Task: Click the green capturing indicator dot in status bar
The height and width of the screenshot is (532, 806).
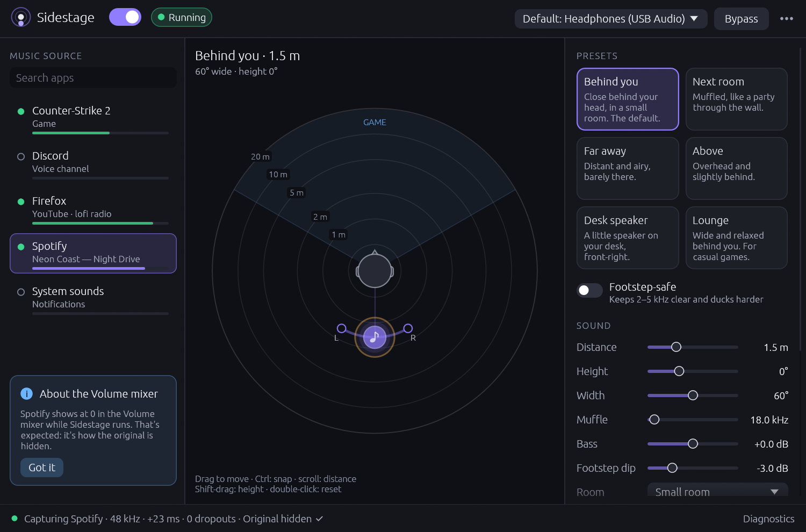Action: pyautogui.click(x=15, y=519)
